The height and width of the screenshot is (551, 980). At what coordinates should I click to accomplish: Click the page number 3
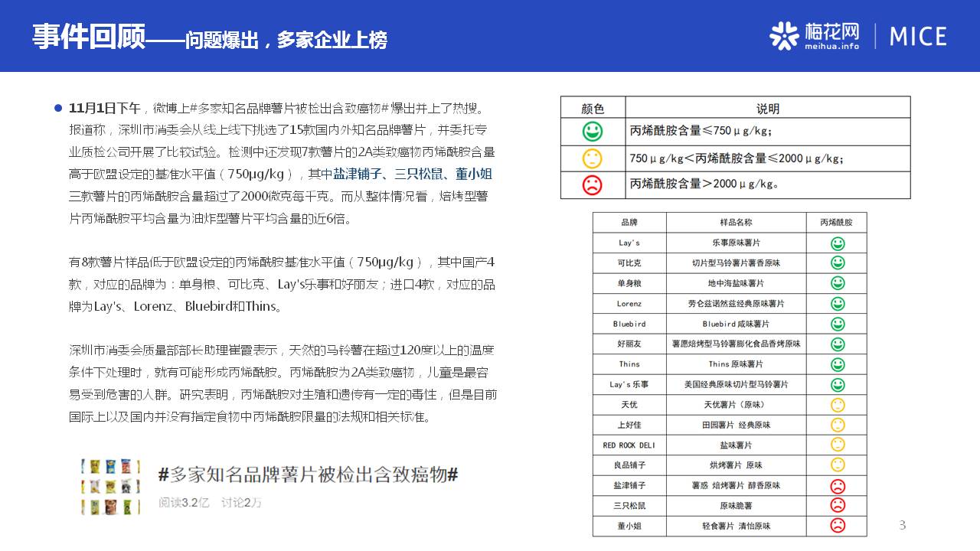pyautogui.click(x=902, y=525)
